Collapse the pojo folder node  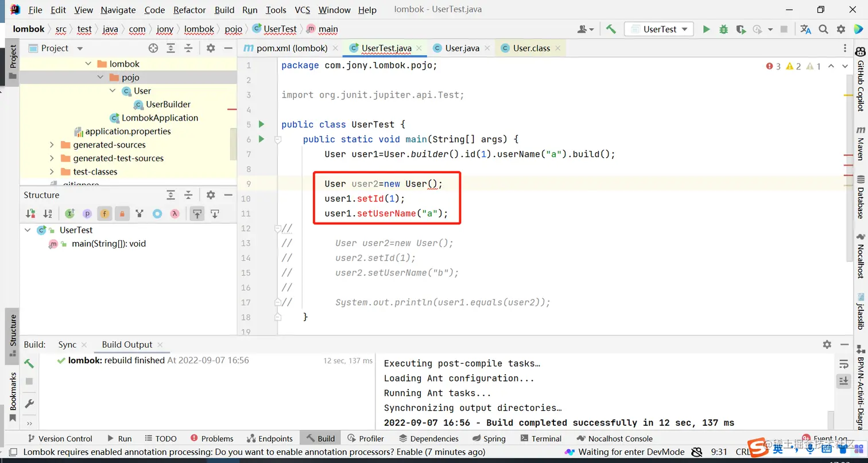(x=100, y=77)
